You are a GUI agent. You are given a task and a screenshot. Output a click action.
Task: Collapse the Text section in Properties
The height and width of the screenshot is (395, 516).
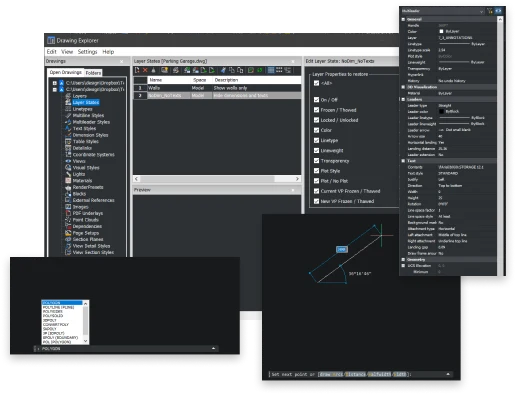(403, 161)
